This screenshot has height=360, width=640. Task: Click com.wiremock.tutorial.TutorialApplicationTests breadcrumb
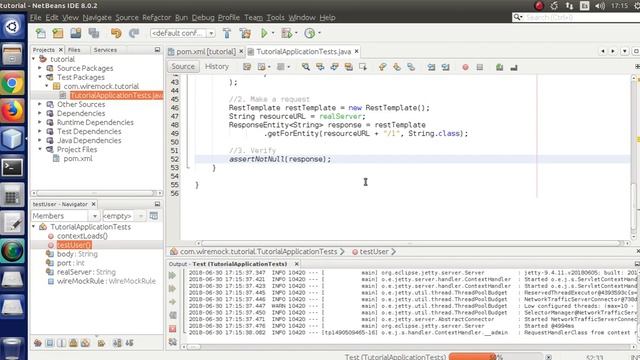pyautogui.click(x=258, y=252)
